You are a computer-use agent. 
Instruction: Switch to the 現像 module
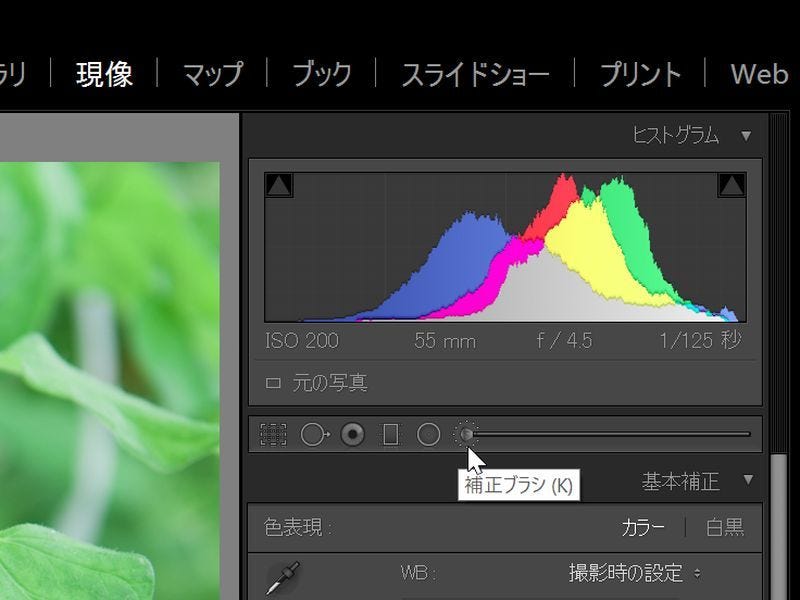coord(105,74)
